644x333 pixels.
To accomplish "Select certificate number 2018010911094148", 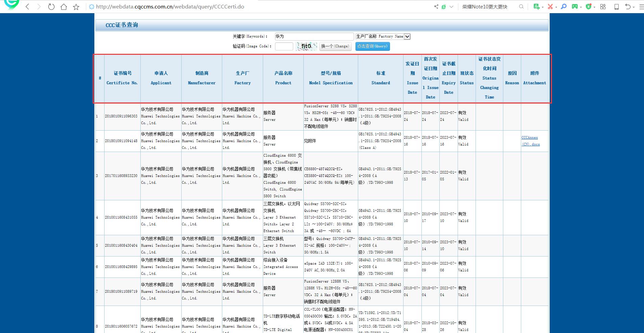I will pyautogui.click(x=121, y=141).
